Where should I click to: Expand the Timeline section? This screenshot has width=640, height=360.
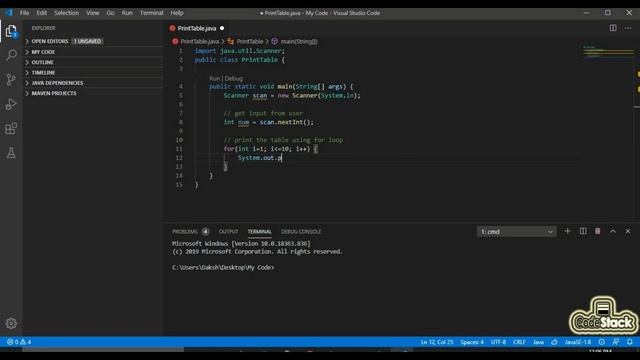click(93, 73)
